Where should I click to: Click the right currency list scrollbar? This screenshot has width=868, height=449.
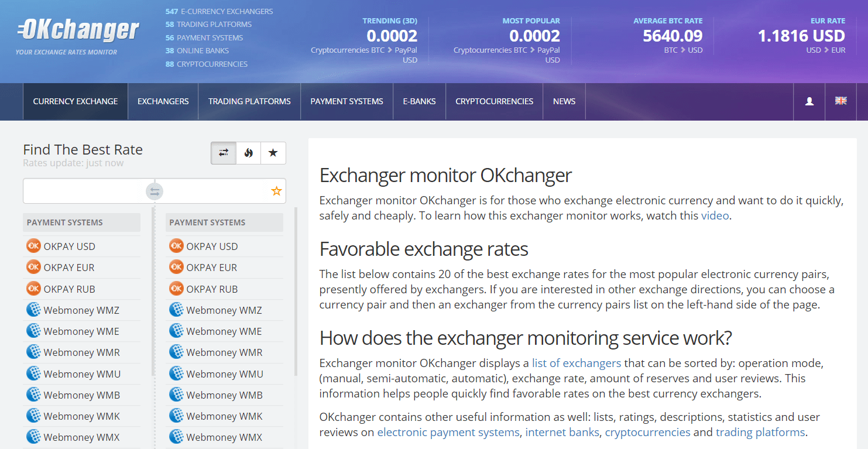pos(296,291)
